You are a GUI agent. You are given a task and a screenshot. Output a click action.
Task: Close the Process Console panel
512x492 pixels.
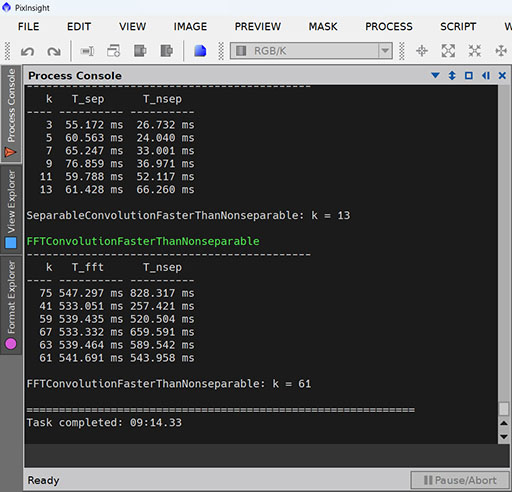click(502, 76)
